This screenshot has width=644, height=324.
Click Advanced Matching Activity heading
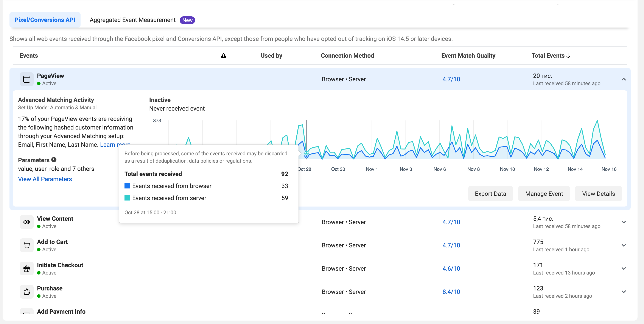click(56, 100)
